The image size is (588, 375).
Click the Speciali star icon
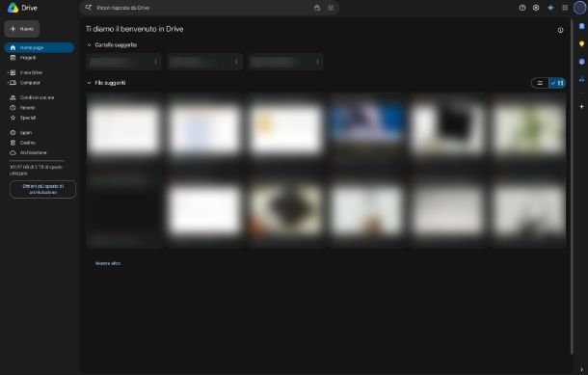pos(13,118)
